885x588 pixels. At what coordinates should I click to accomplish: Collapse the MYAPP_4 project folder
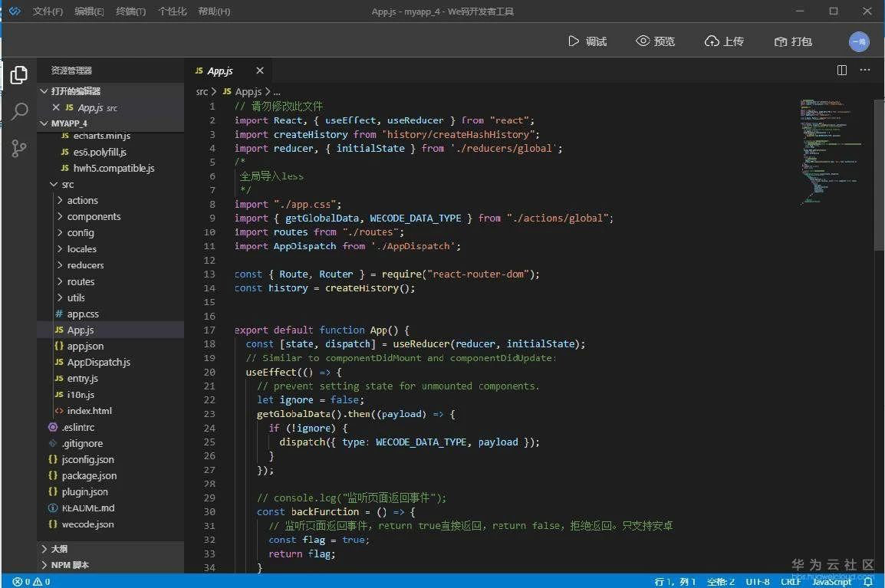click(x=44, y=123)
